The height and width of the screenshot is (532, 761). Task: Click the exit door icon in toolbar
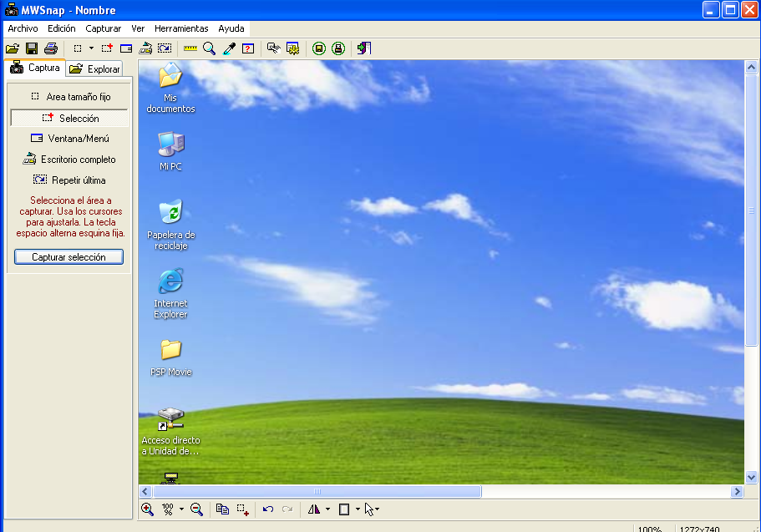tap(364, 48)
